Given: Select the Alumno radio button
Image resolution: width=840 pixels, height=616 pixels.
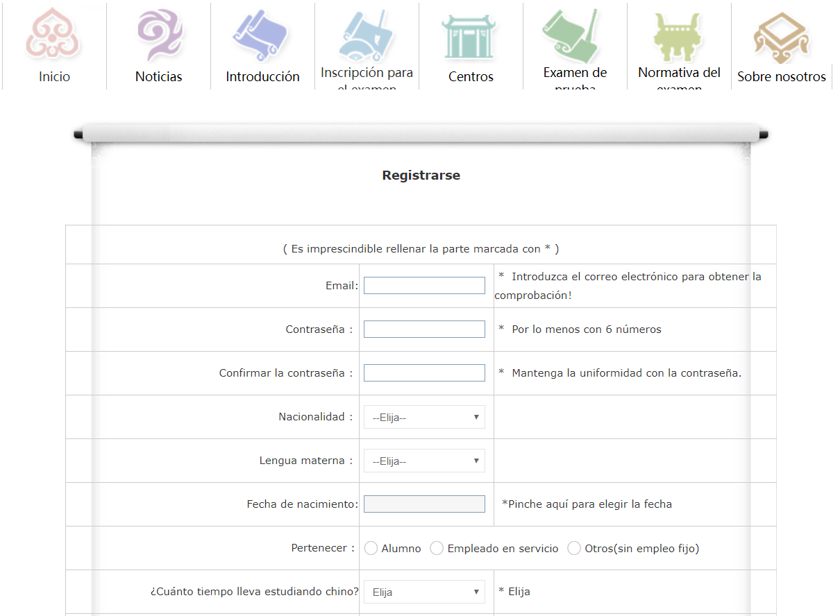Looking at the screenshot, I should click(x=371, y=549).
